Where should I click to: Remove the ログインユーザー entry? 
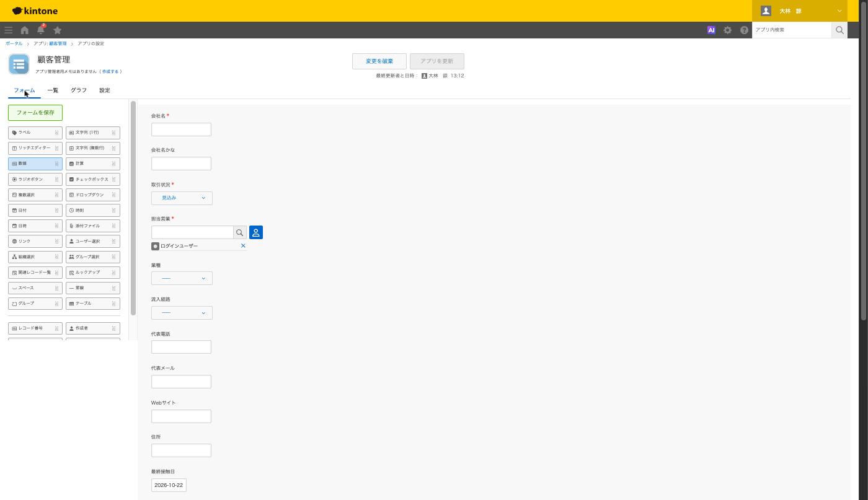pos(243,246)
